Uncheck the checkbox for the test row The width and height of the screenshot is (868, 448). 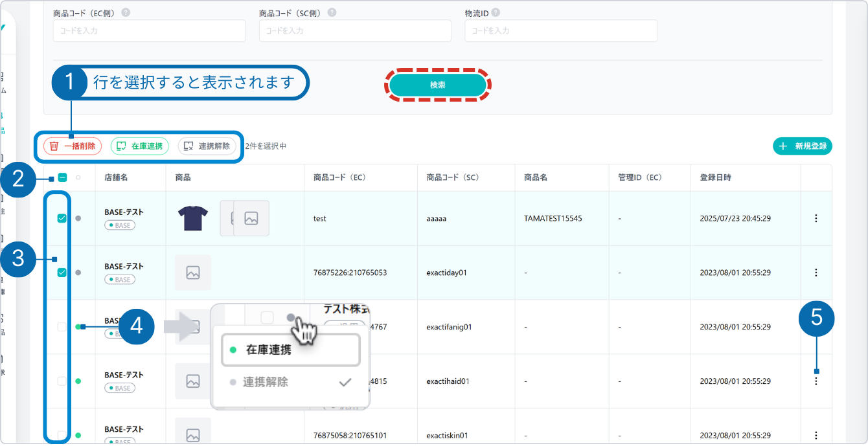coord(62,218)
